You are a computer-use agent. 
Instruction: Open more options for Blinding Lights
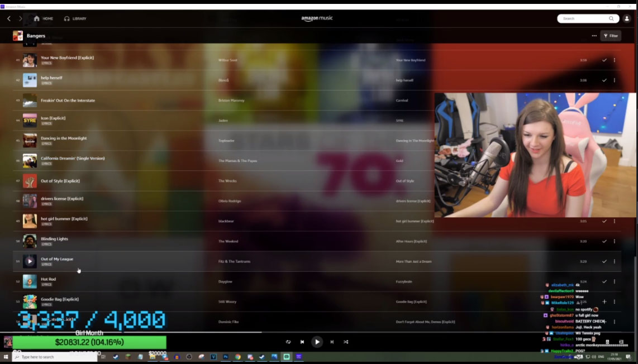(x=615, y=241)
